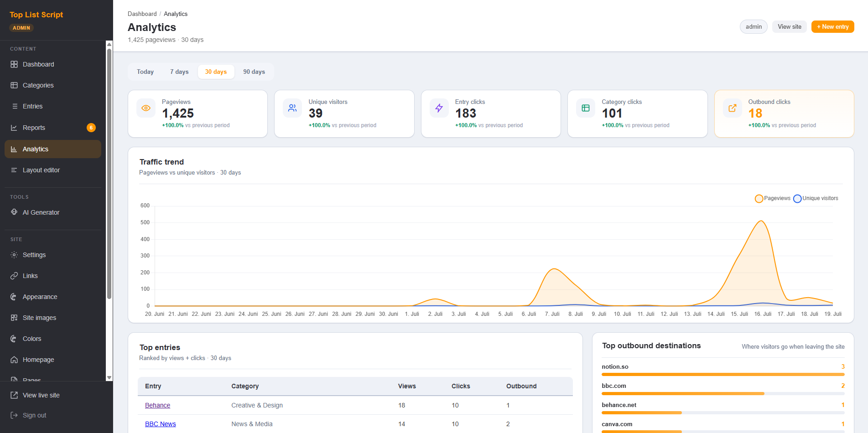
Task: Click the Entry column header
Action: pos(153,386)
